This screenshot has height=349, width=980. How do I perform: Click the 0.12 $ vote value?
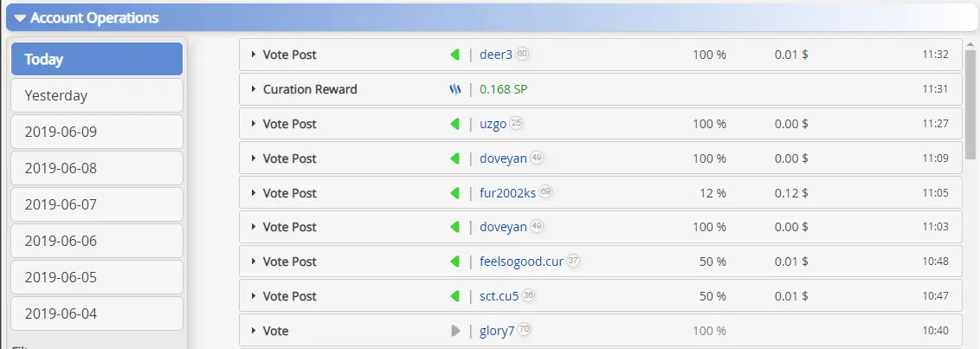click(791, 192)
